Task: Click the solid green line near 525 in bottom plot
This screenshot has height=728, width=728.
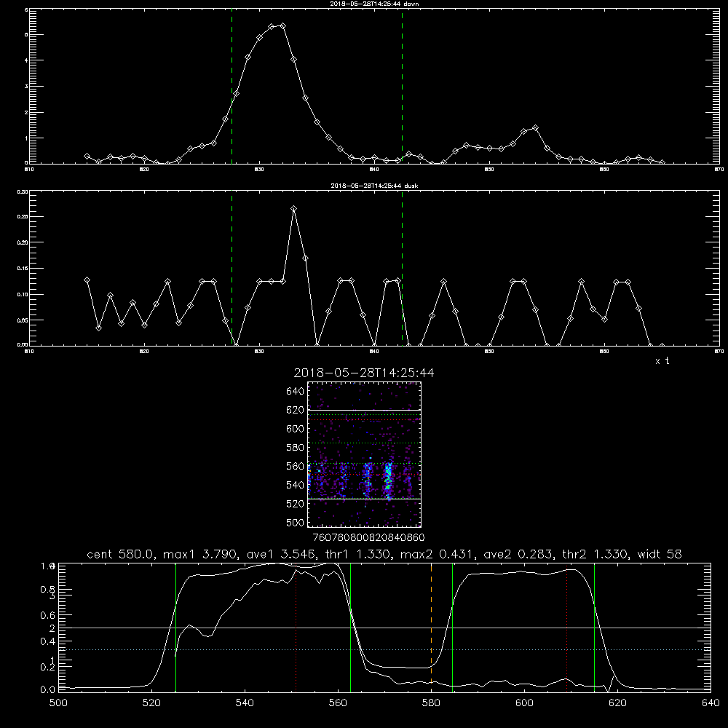Action: [x=175, y=627]
